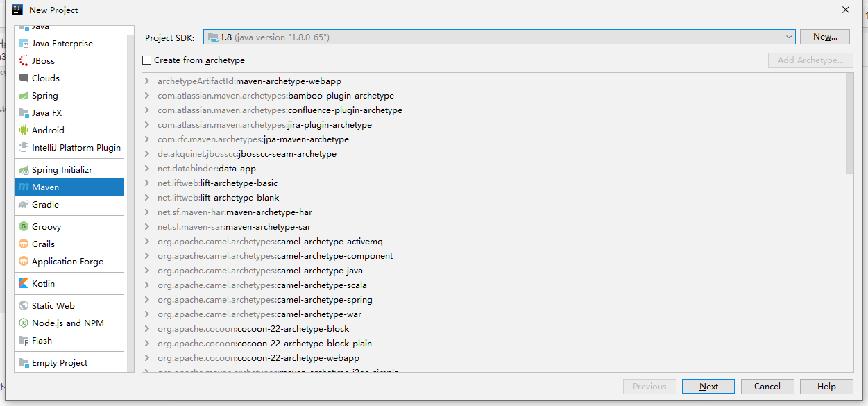Select camel-archetype-war row

tap(494, 314)
